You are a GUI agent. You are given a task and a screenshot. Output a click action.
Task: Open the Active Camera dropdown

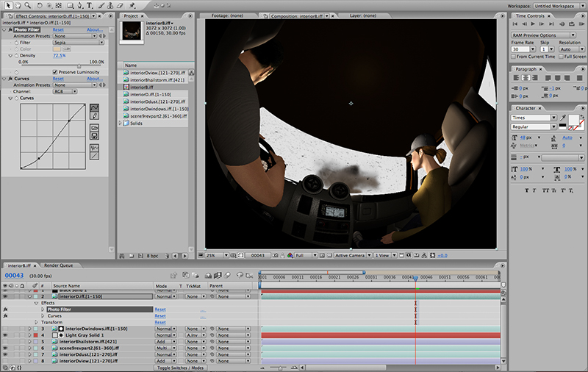tap(353, 255)
